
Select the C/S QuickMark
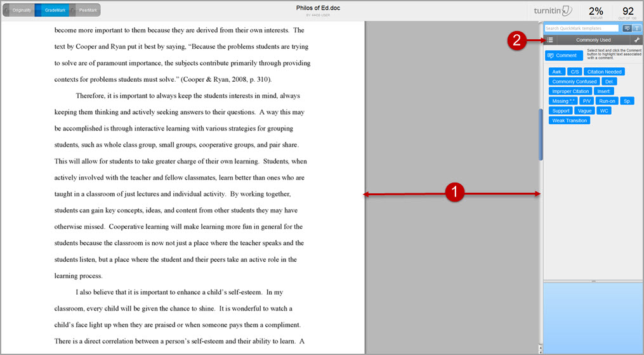tap(575, 72)
